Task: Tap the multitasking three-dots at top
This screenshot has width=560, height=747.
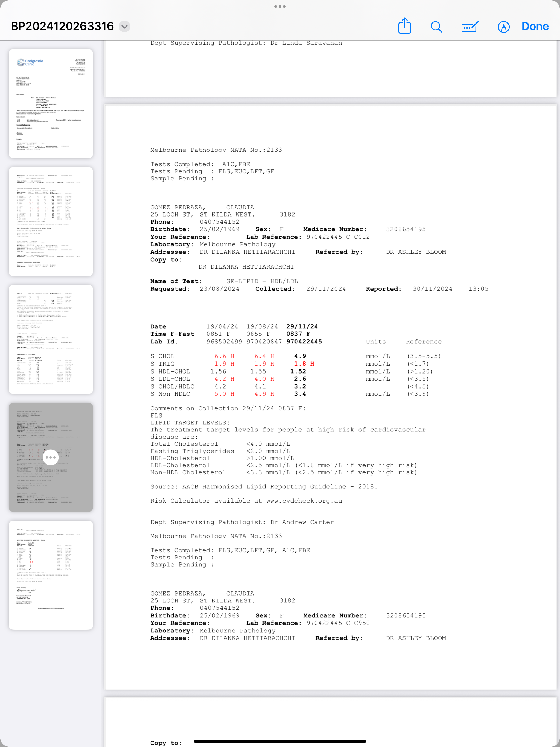Action: (280, 6)
